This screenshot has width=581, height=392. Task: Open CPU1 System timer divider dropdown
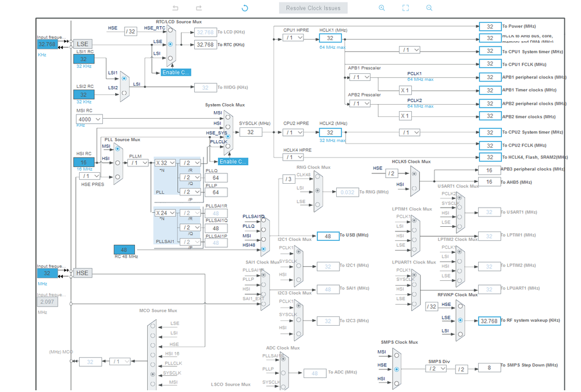point(409,49)
